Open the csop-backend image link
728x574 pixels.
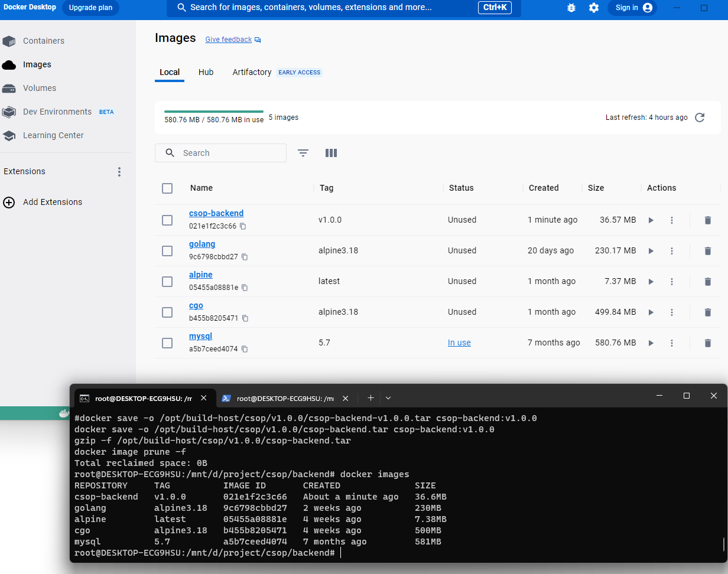tap(216, 213)
